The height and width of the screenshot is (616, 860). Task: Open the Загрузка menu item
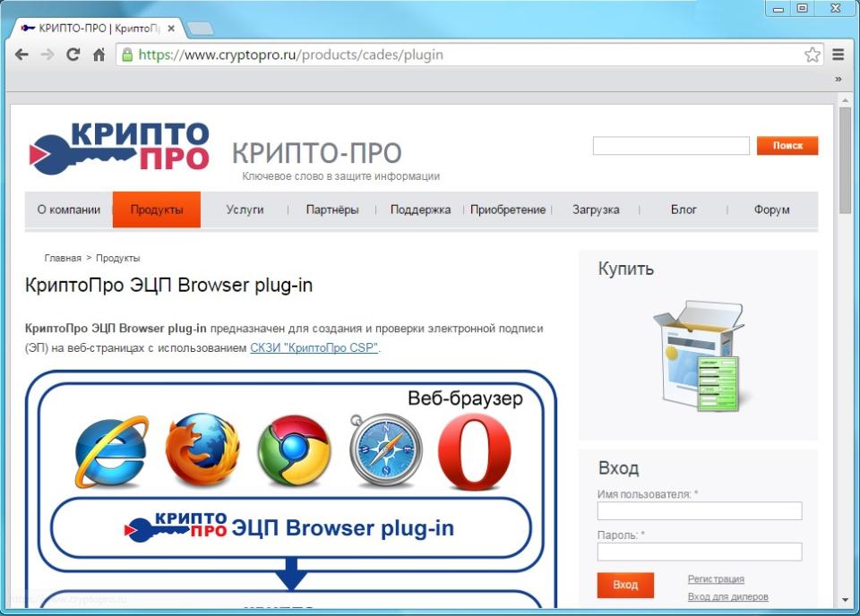coord(596,210)
